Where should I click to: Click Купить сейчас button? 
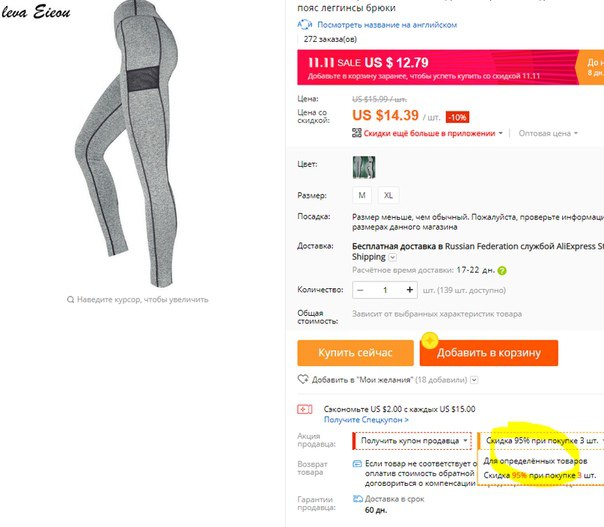pyautogui.click(x=355, y=352)
